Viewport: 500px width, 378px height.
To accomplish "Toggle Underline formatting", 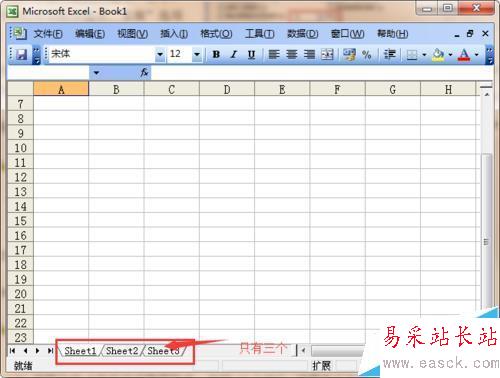I will click(x=252, y=54).
